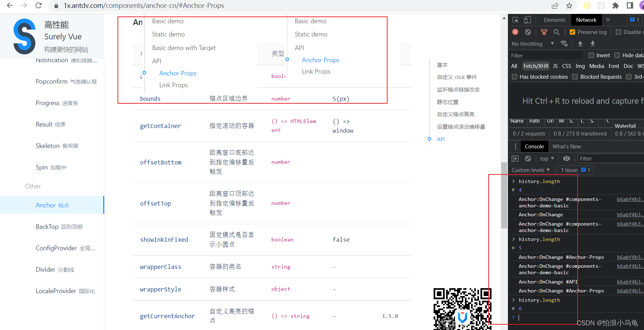
Task: Bookmark this page with the star icon
Action: pos(569,5)
